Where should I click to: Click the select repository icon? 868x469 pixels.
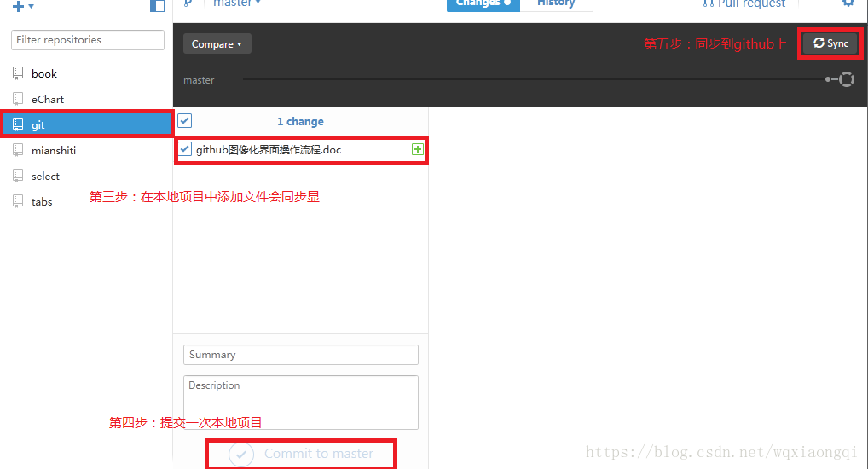(18, 176)
